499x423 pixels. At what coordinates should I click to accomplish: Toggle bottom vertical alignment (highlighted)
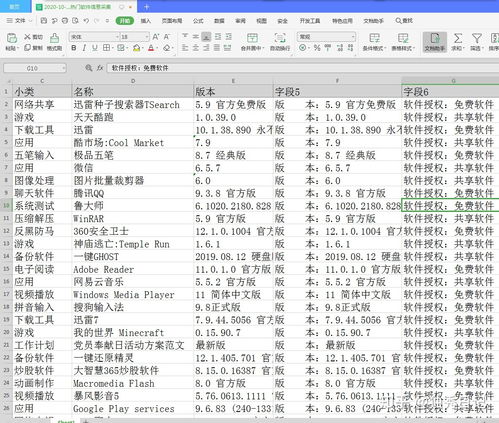[x=206, y=36]
